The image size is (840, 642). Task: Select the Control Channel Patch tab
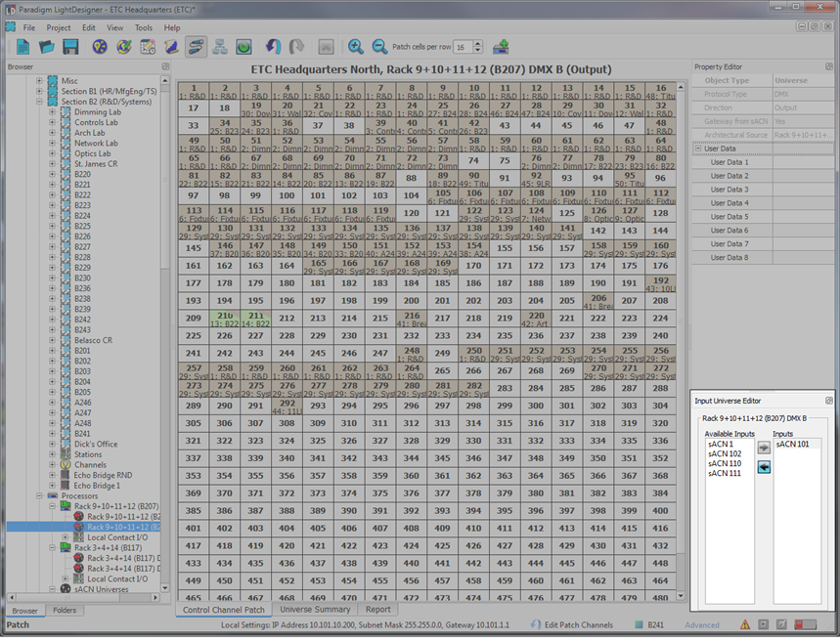[223, 610]
